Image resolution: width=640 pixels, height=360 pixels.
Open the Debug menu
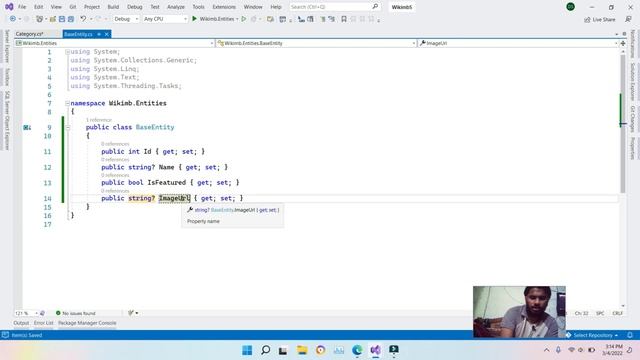coord(134,7)
